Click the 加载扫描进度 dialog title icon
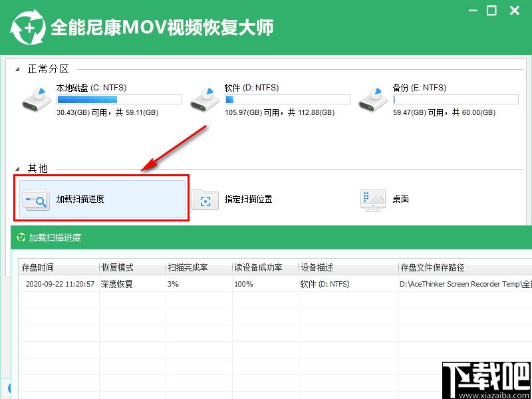The width and height of the screenshot is (532, 399). pyautogui.click(x=21, y=237)
